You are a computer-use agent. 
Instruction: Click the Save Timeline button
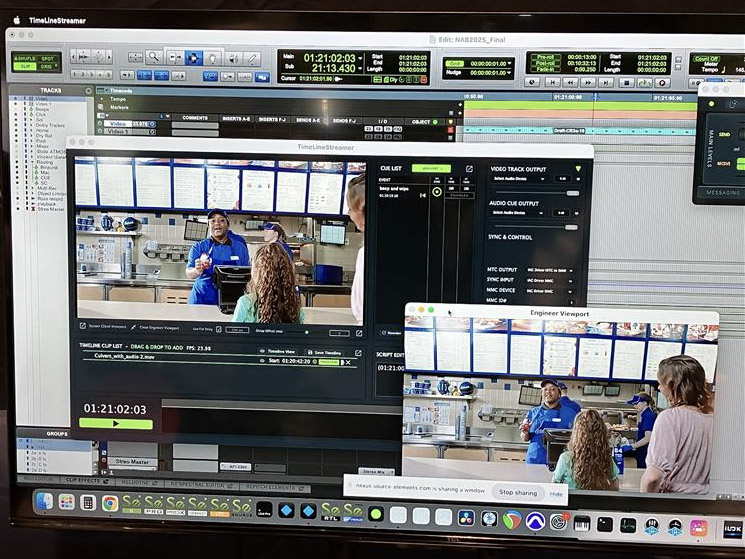[325, 352]
